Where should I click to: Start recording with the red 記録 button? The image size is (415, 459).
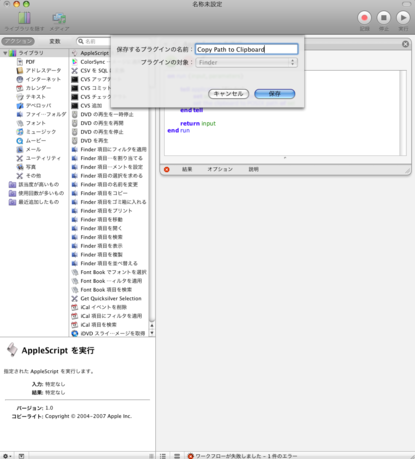[x=364, y=18]
